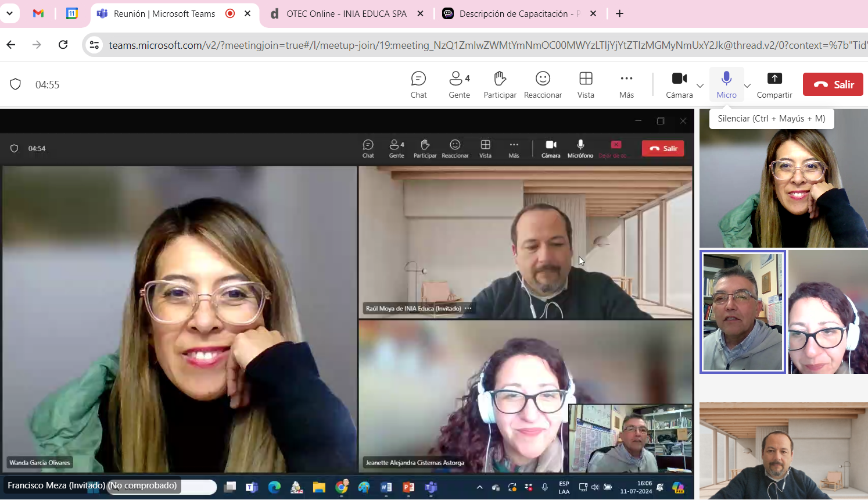The height and width of the screenshot is (500, 868).
Task: Open the Más options menu
Action: pos(626,85)
